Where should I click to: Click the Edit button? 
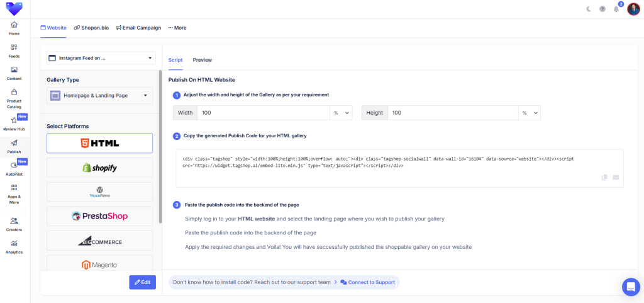click(x=143, y=282)
